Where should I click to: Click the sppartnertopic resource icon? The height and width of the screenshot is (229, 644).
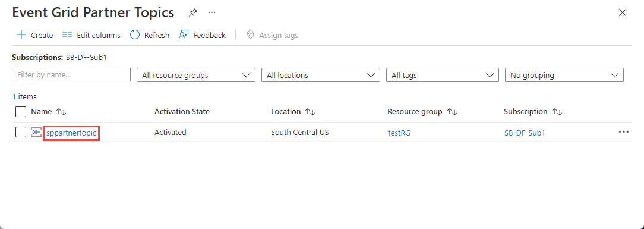[x=36, y=133]
